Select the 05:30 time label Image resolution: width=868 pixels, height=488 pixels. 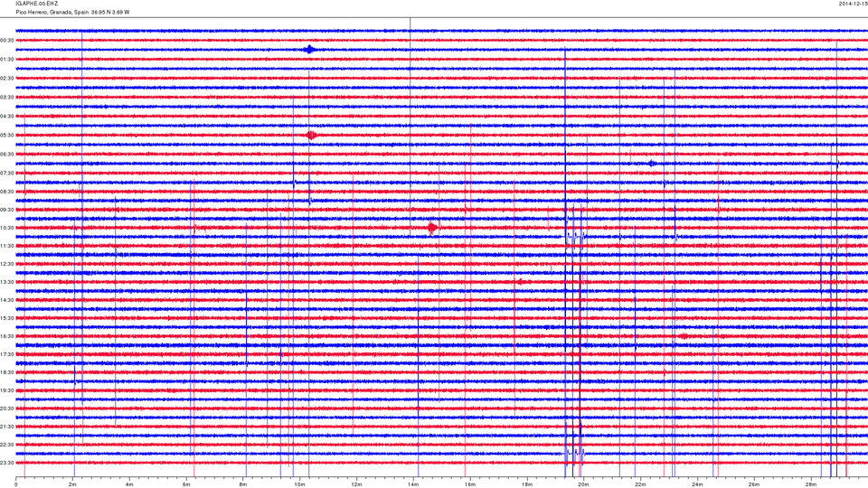7,135
